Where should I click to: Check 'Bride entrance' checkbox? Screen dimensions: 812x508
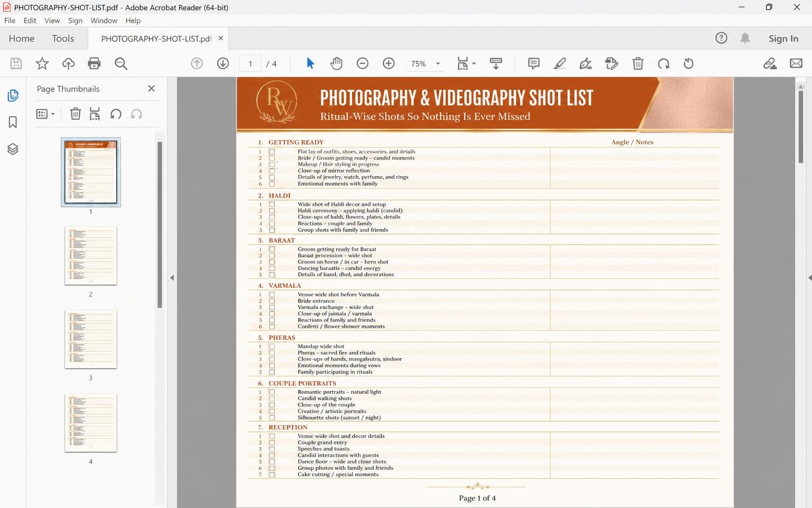coord(272,301)
